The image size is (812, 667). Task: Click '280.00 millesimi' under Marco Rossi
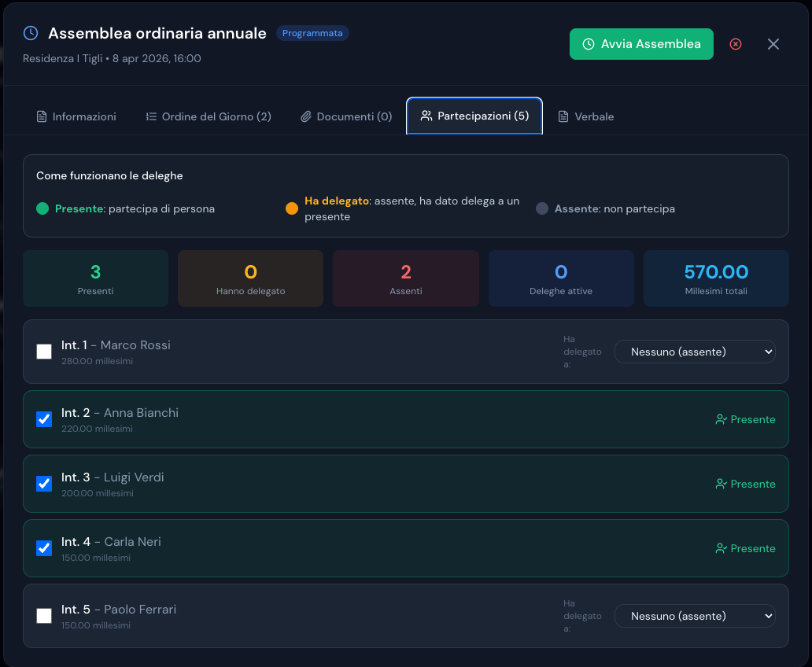tap(98, 361)
